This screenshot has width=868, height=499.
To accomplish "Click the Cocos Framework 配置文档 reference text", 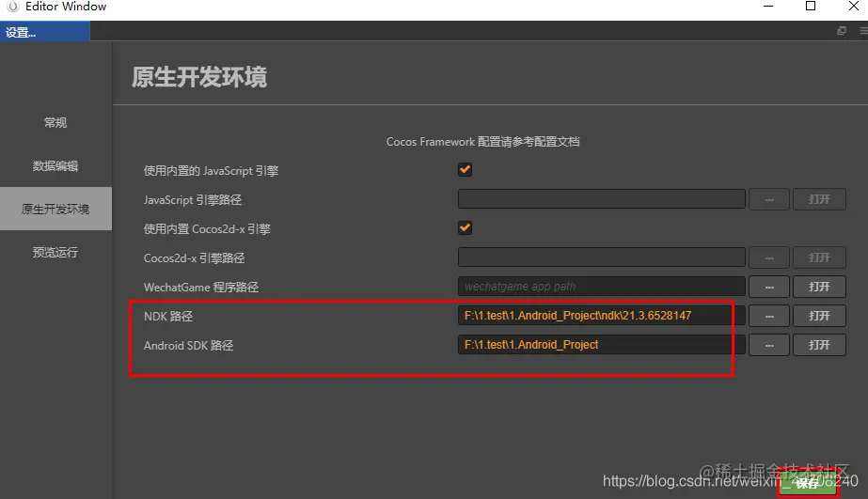I will pyautogui.click(x=482, y=142).
